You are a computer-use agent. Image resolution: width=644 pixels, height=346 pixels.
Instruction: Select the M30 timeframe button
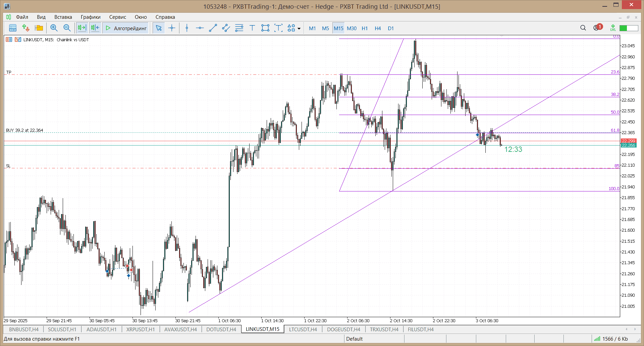coord(352,28)
